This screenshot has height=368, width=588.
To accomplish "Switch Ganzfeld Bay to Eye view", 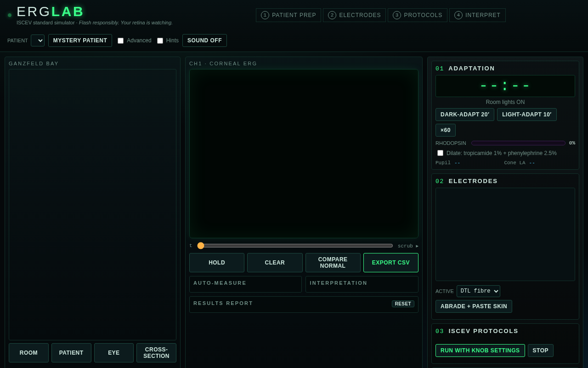I will [x=114, y=353].
